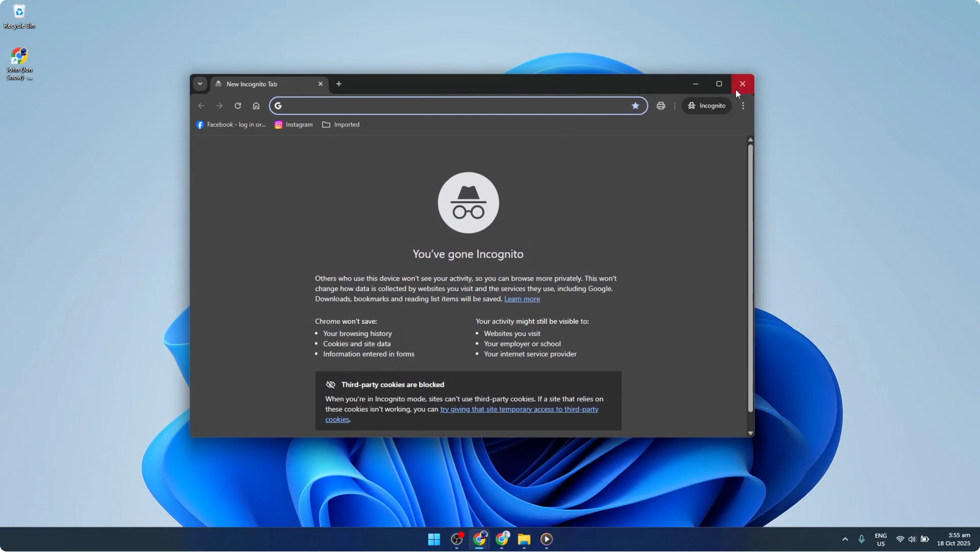Click "Your internet service provider" list item

tap(530, 354)
